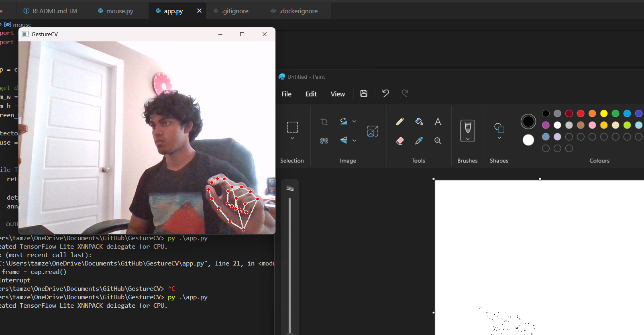Open Resize and skew in Paint
Screen dimensions: 644x335
point(373,131)
